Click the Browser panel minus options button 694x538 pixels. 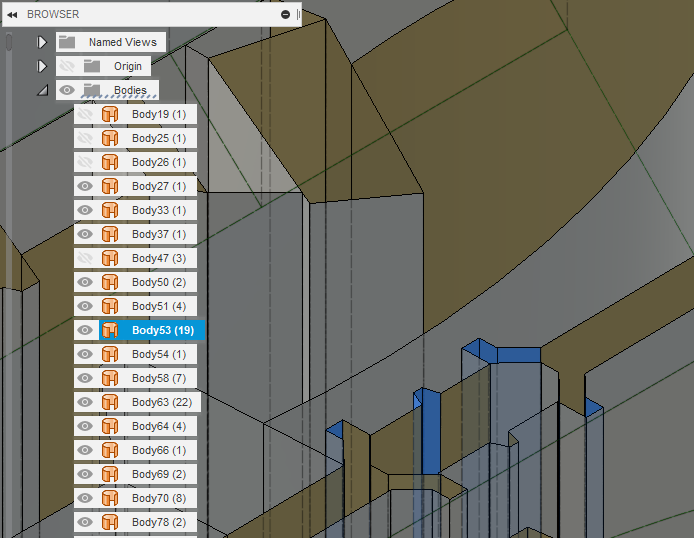click(x=285, y=15)
